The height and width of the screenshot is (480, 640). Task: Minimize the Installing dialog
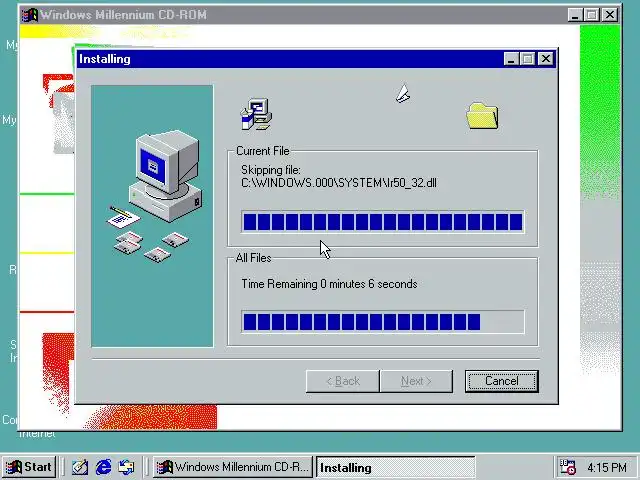(x=511, y=59)
